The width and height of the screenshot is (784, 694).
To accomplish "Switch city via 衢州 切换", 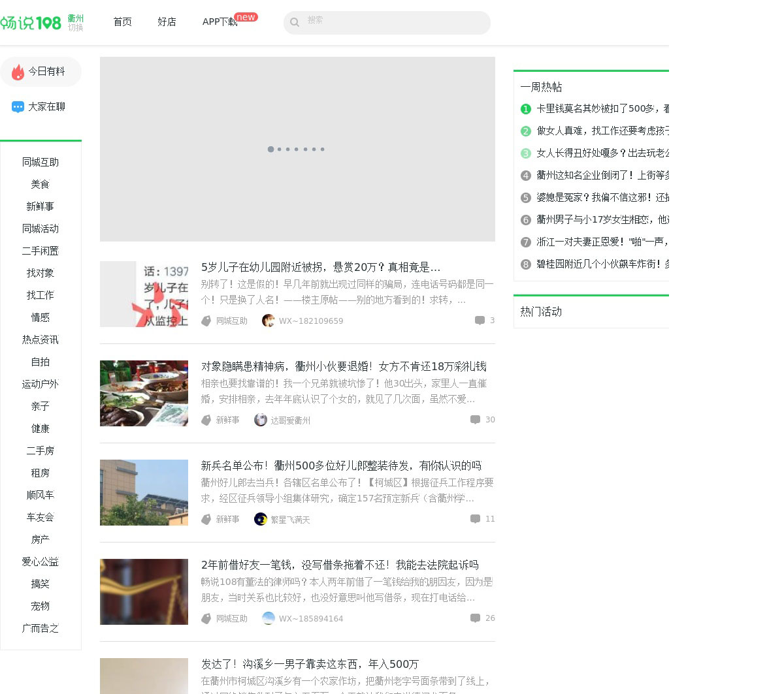I will [x=76, y=23].
